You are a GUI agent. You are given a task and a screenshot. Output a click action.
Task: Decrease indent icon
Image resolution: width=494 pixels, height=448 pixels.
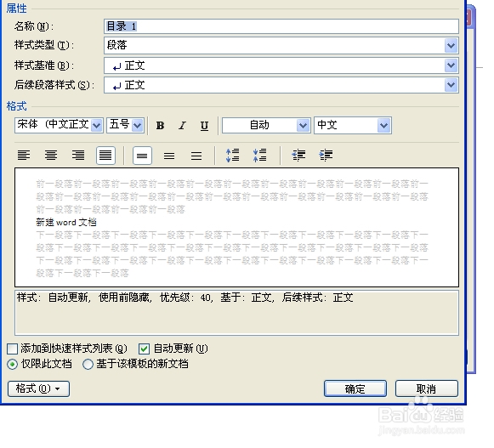pyautogui.click(x=298, y=156)
